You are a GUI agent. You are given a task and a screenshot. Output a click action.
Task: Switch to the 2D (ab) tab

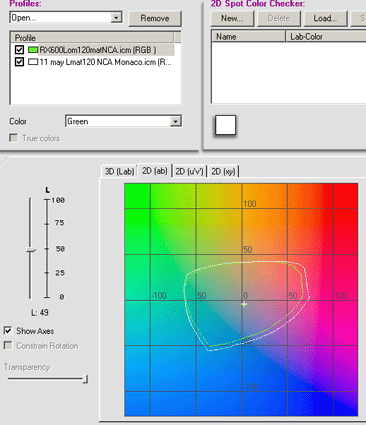pyautogui.click(x=155, y=171)
